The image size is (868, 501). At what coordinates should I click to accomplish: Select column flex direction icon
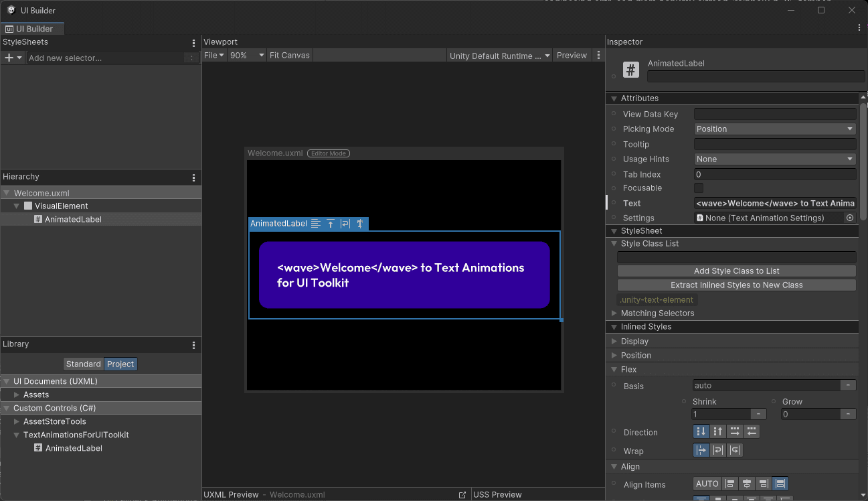[x=701, y=431]
